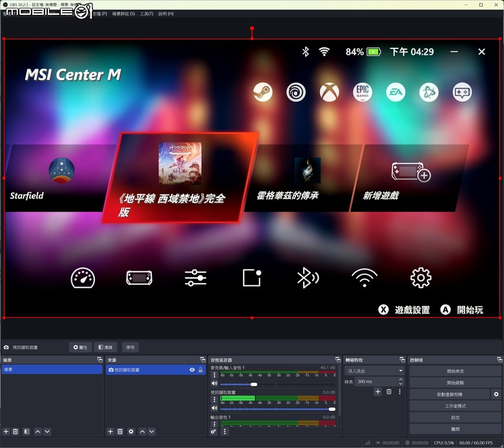Remove selected source with trash icon
This screenshot has height=448, width=504.
tap(120, 432)
